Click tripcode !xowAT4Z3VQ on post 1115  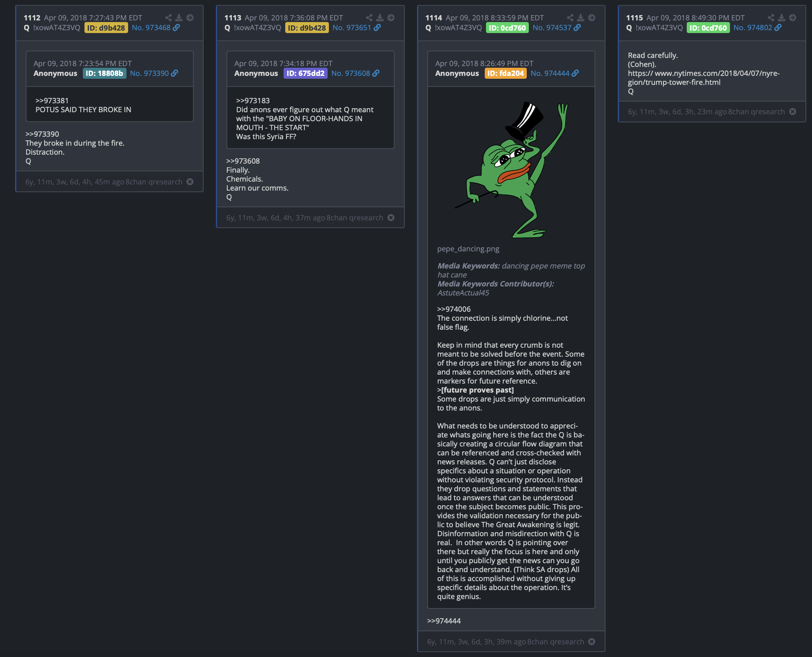(659, 27)
